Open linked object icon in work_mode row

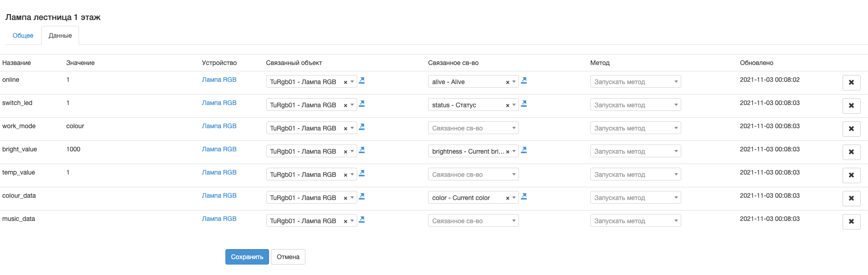(x=362, y=127)
